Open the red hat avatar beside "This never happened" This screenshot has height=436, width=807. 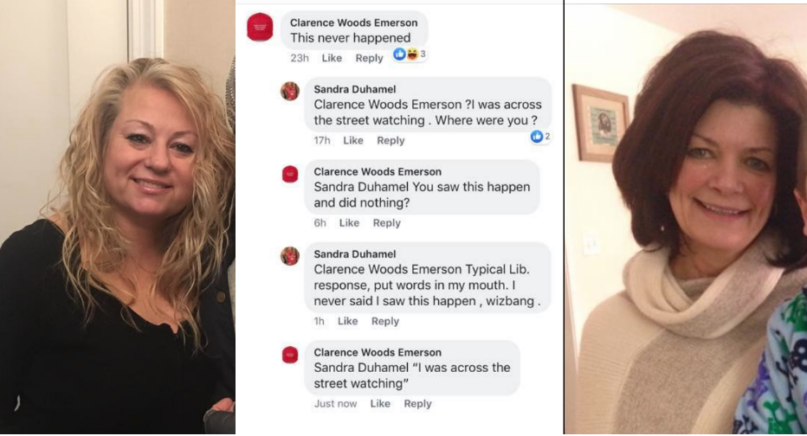click(x=260, y=27)
